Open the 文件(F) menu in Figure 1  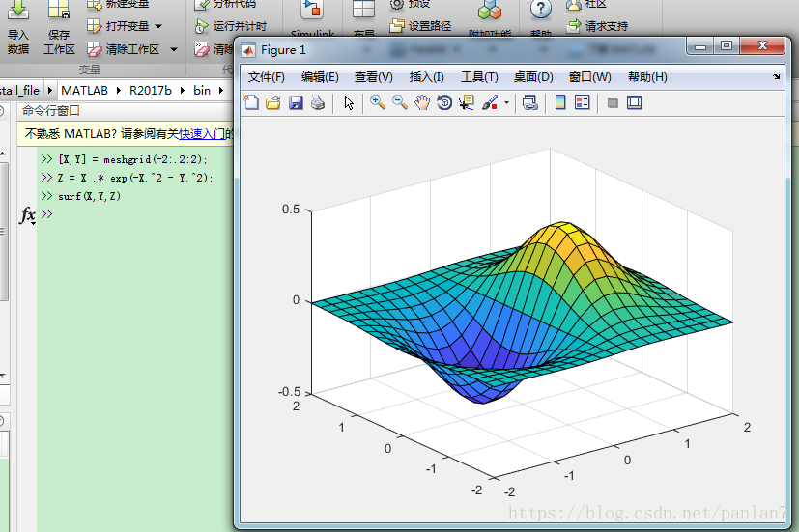point(267,77)
